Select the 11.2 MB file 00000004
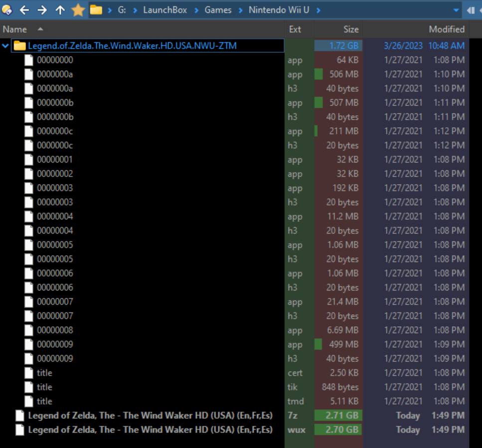Viewport: 482px width, 448px height. [x=55, y=217]
